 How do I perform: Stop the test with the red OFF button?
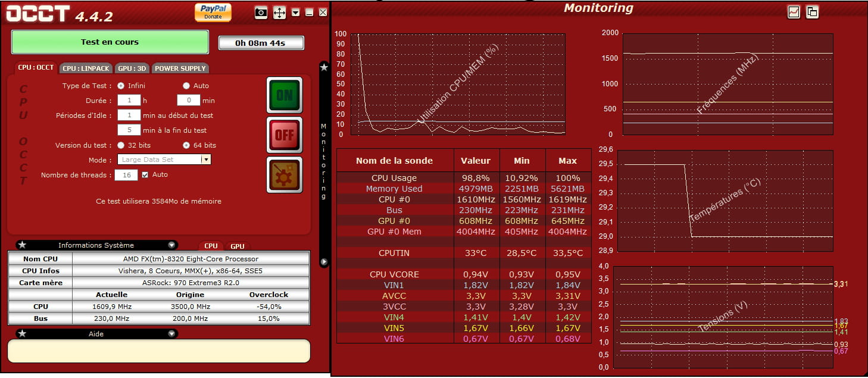(x=284, y=135)
